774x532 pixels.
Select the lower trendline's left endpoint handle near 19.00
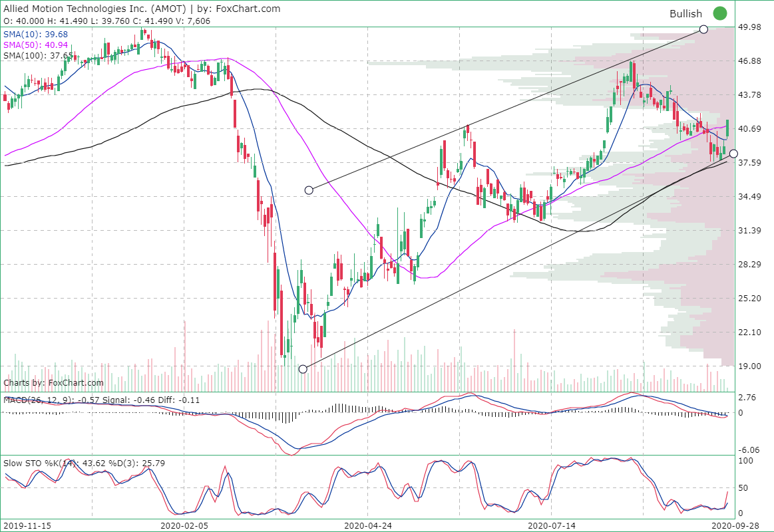[303, 369]
